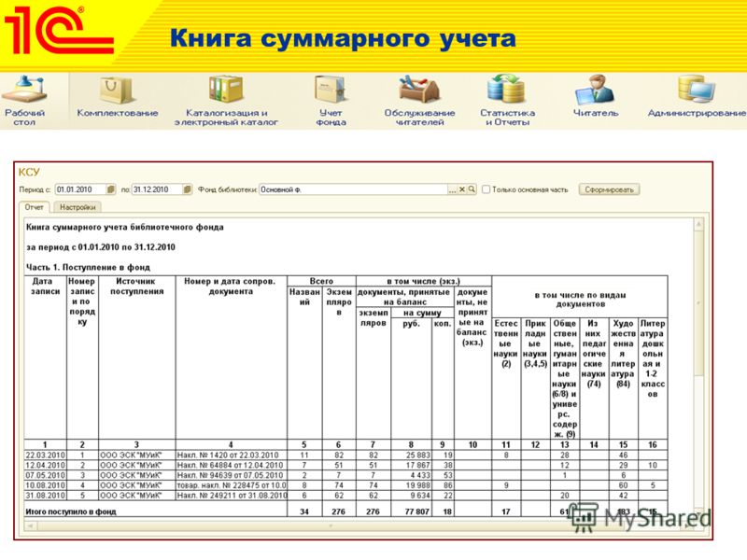747x560 pixels.
Task: Open the Администрирование section
Action: [697, 97]
